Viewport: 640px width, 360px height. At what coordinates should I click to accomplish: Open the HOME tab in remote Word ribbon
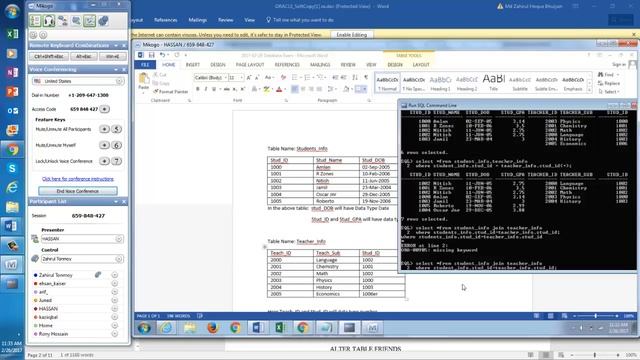click(169, 65)
